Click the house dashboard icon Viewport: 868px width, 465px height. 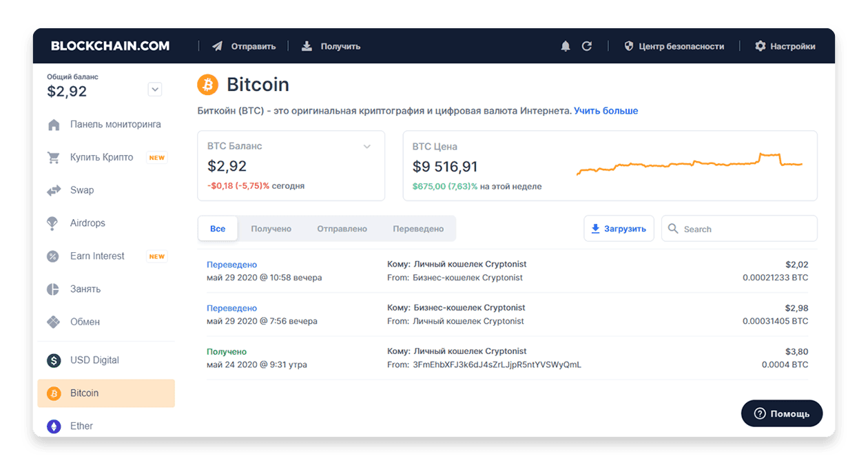(x=53, y=125)
